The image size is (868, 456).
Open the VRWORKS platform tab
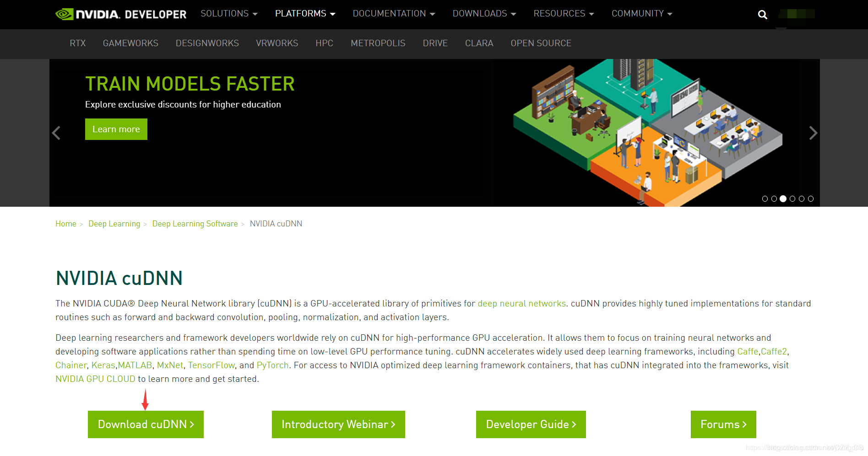[277, 43]
